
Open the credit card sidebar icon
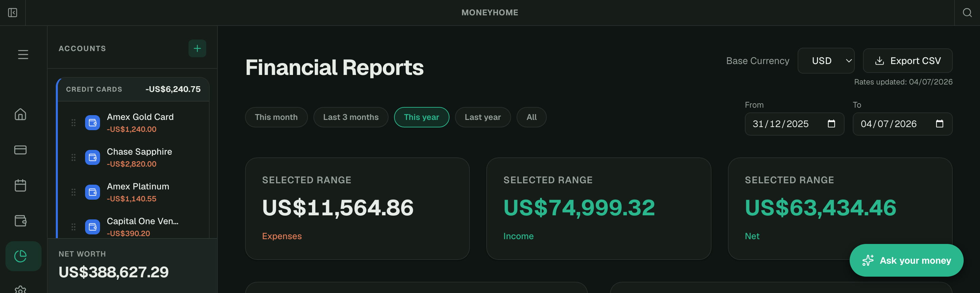pyautogui.click(x=20, y=150)
